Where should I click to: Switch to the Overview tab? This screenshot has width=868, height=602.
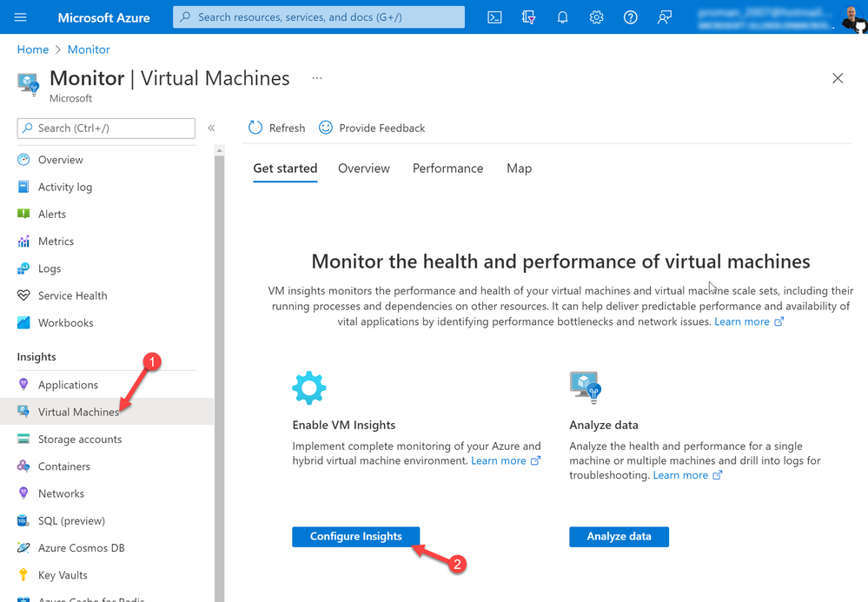pos(364,169)
